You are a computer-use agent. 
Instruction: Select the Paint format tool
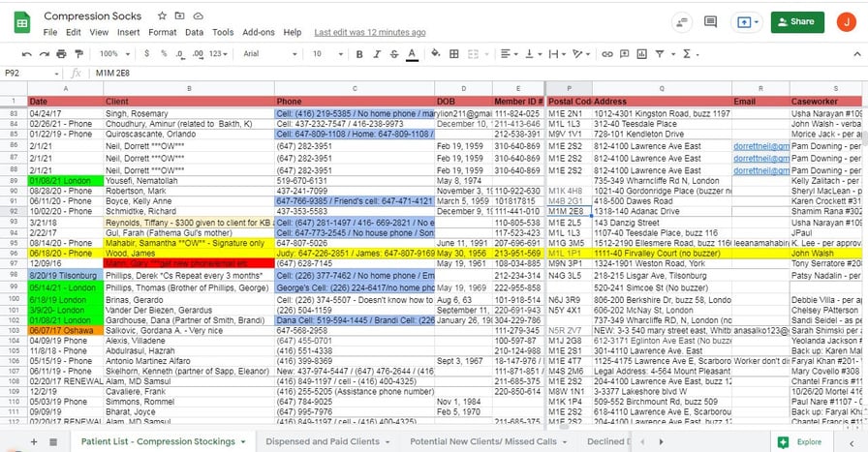point(77,54)
